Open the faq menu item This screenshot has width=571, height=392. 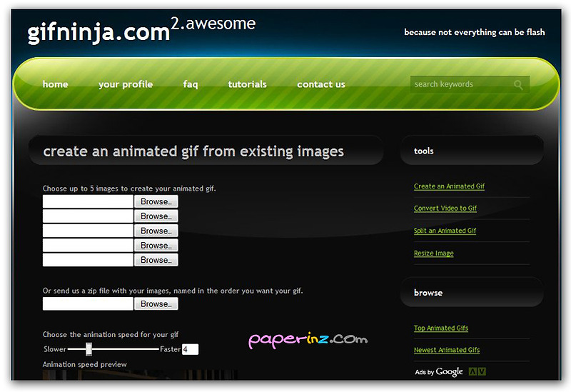[x=191, y=84]
